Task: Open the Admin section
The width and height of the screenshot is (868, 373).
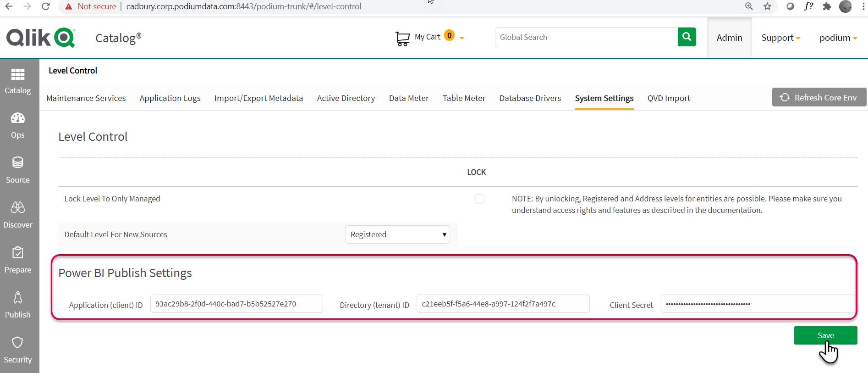Action: pyautogui.click(x=729, y=38)
